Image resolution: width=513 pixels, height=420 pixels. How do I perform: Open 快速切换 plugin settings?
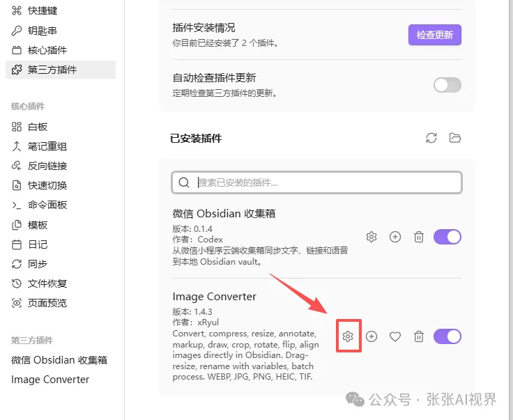coord(61,185)
